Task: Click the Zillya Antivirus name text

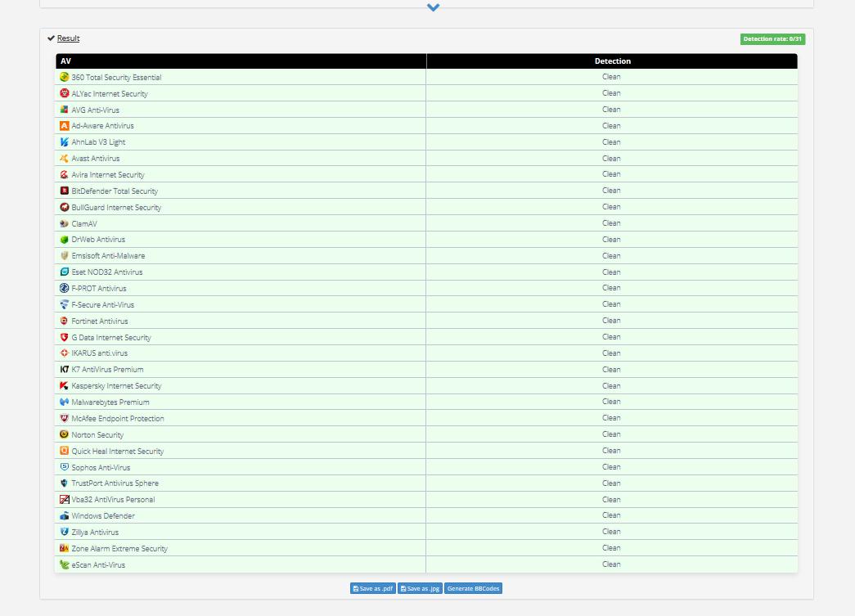Action: pos(95,533)
